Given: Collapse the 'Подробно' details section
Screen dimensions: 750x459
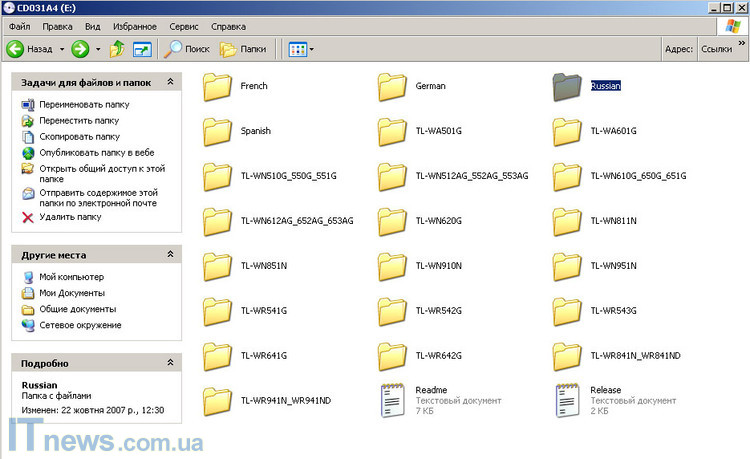Looking at the screenshot, I should [x=170, y=363].
